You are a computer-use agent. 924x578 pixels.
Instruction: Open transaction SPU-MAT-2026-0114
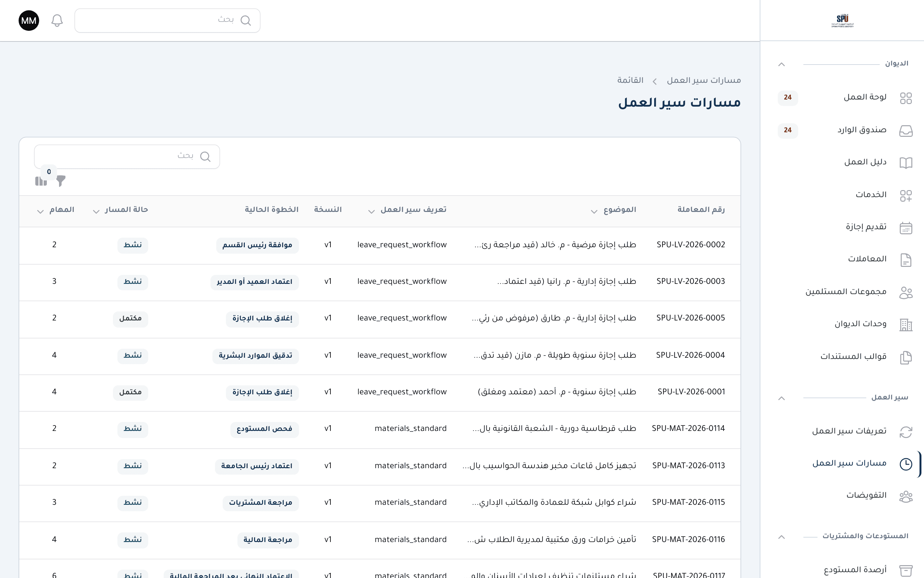click(688, 429)
